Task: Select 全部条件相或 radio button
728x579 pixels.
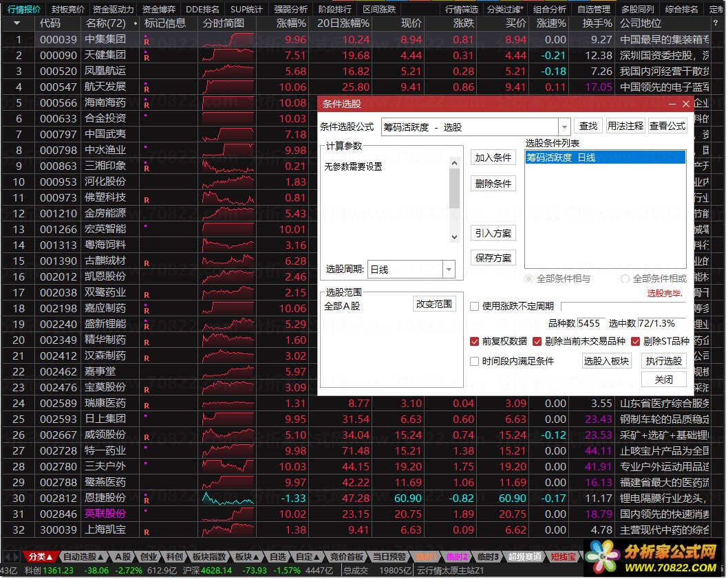Action: [625, 278]
